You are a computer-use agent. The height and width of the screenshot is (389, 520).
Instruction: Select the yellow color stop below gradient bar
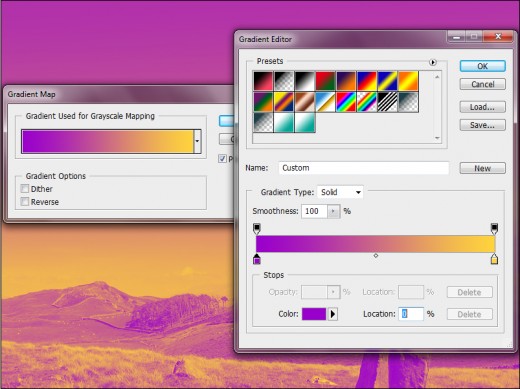pos(494,259)
